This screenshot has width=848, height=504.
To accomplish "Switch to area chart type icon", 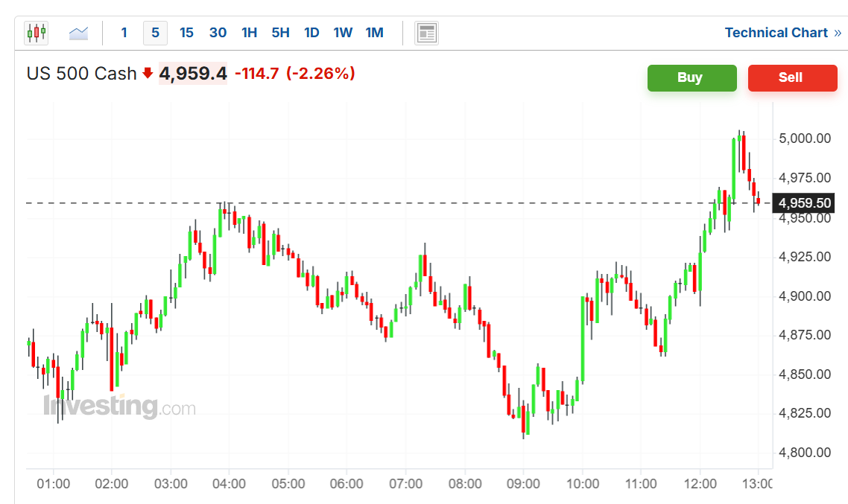I will (x=78, y=33).
